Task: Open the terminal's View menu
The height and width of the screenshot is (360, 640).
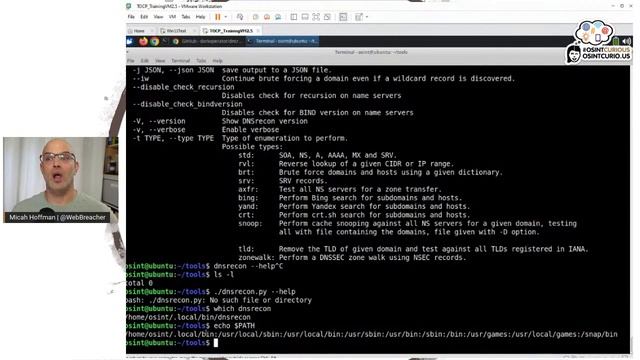Action: click(160, 61)
